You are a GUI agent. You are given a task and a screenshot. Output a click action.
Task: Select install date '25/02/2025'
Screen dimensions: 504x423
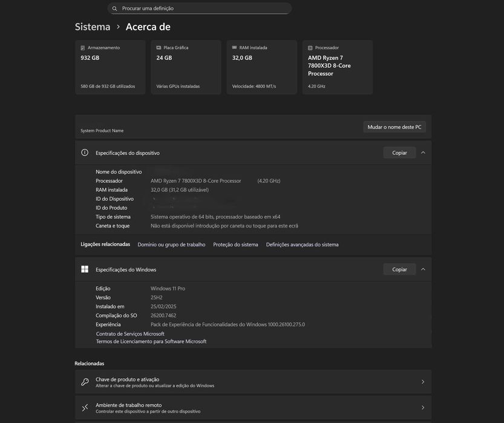[163, 307]
